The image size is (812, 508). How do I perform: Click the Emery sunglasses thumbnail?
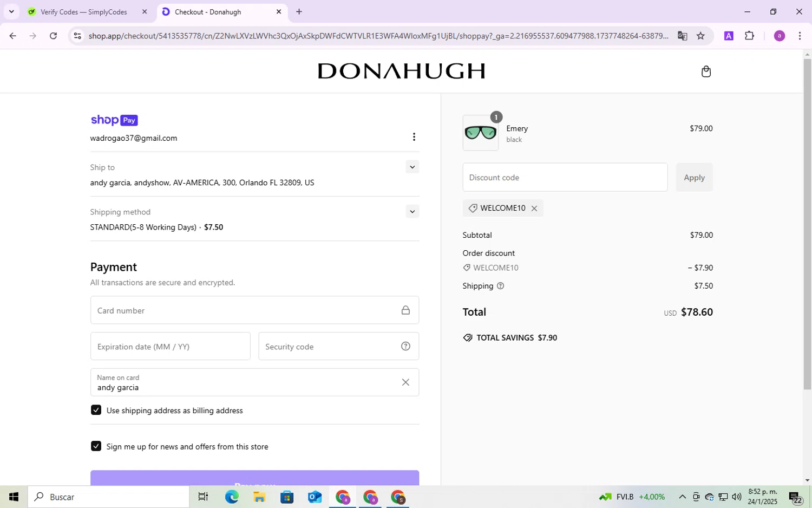[x=481, y=133]
